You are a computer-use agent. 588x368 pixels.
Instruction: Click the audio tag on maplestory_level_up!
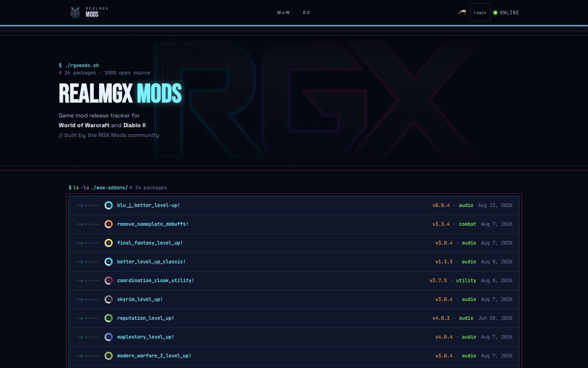click(x=469, y=337)
